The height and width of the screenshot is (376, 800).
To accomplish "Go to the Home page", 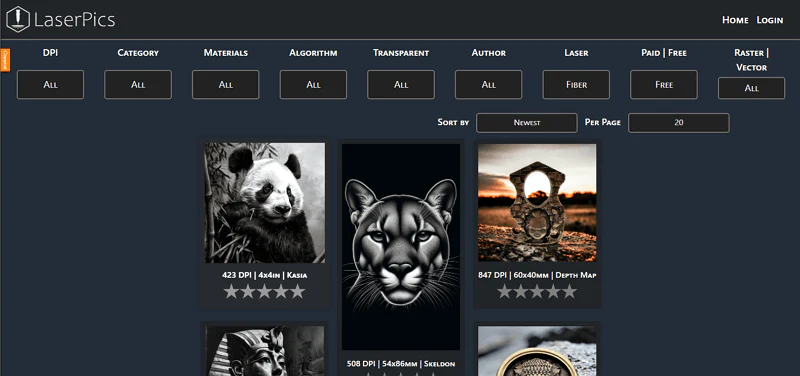I will (735, 20).
